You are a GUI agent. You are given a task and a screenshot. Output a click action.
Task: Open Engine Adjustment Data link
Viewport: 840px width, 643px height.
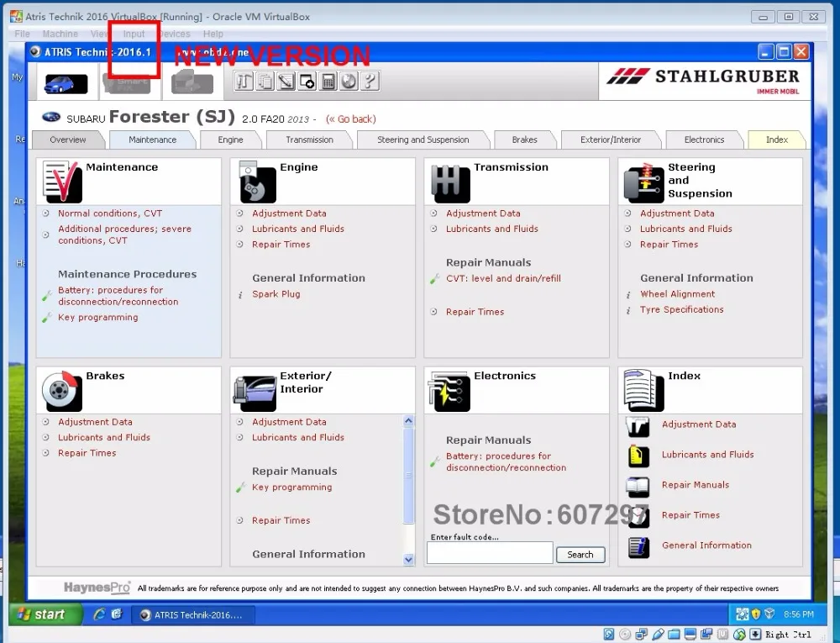[289, 213]
